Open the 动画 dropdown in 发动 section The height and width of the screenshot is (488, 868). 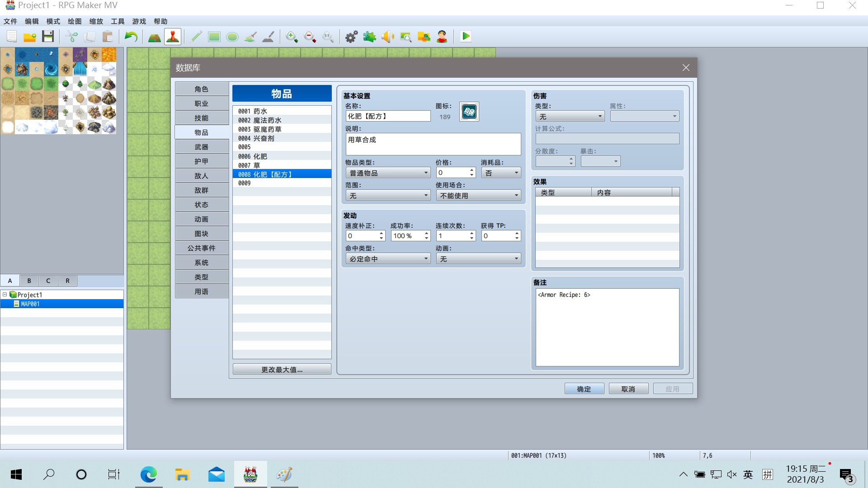coord(478,258)
